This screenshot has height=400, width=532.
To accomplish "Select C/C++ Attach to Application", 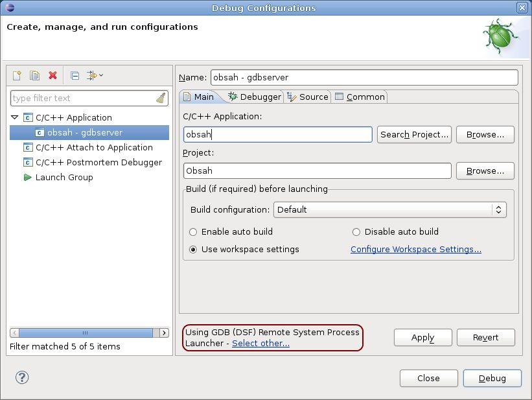I will (94, 147).
